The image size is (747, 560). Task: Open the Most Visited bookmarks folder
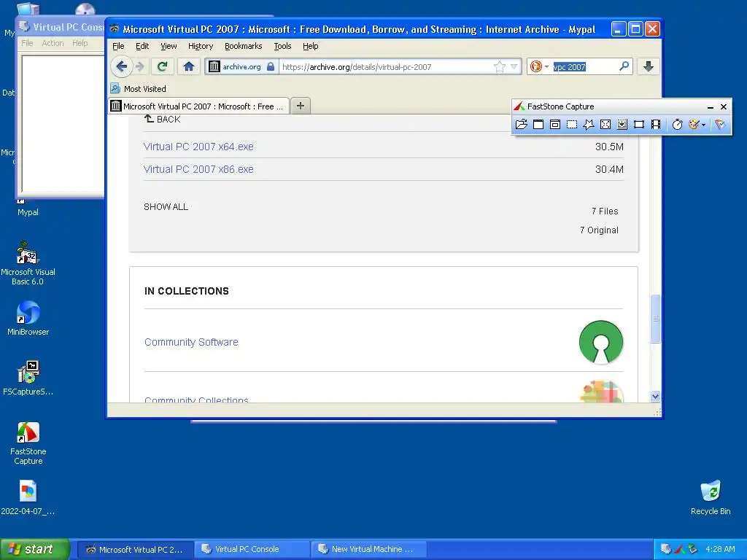(138, 88)
